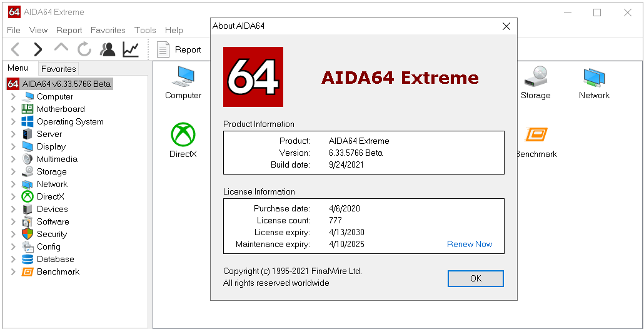Select the Multimedia speaker icon in tree

(28, 159)
